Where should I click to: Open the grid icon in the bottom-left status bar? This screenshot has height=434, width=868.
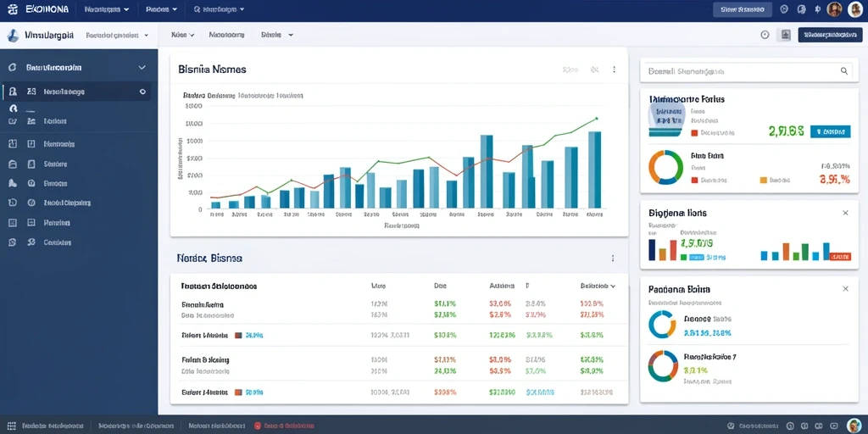[11, 426]
